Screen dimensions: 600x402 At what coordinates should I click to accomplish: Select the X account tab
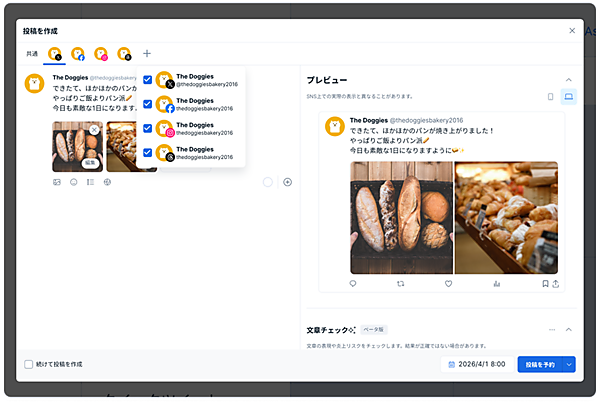55,54
